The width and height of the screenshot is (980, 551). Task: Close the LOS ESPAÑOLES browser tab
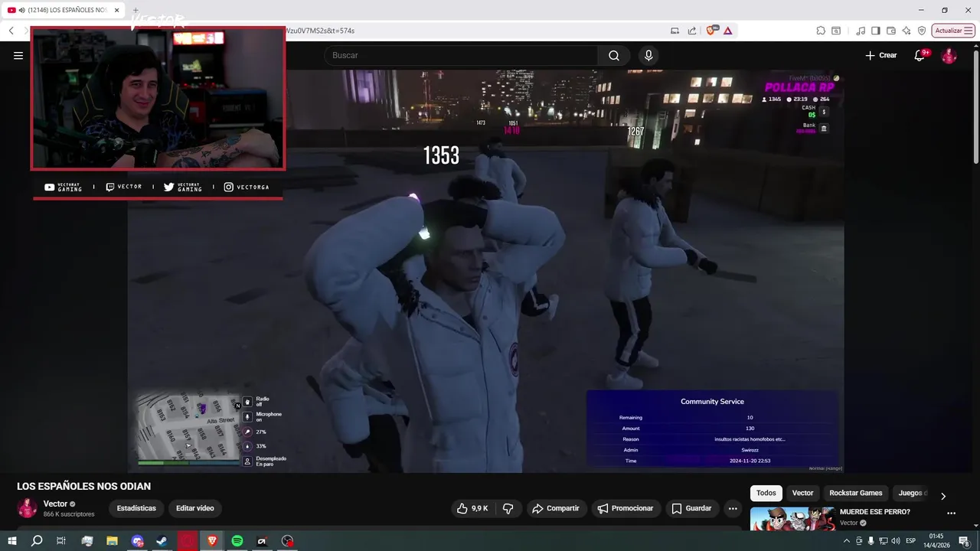(x=117, y=10)
